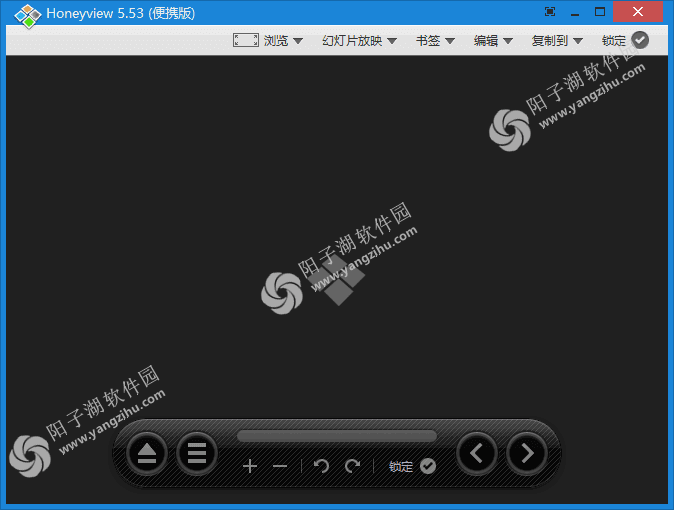Open the 书签 bookmarks dropdown
The height and width of the screenshot is (510, 674).
[435, 41]
